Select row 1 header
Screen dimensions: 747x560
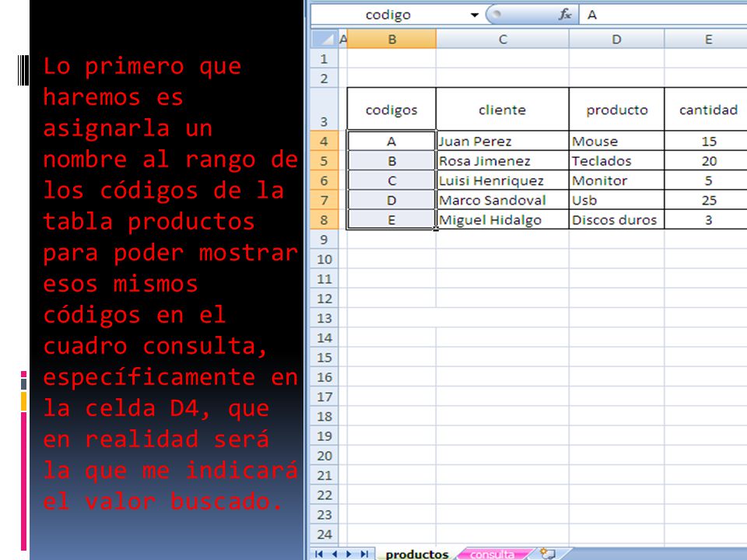[324, 58]
